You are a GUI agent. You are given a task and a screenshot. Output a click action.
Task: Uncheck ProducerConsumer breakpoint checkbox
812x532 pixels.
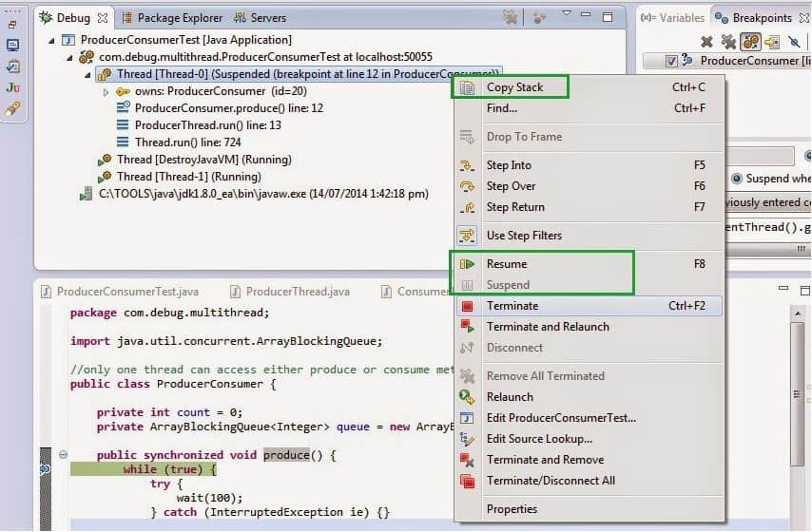(x=671, y=61)
